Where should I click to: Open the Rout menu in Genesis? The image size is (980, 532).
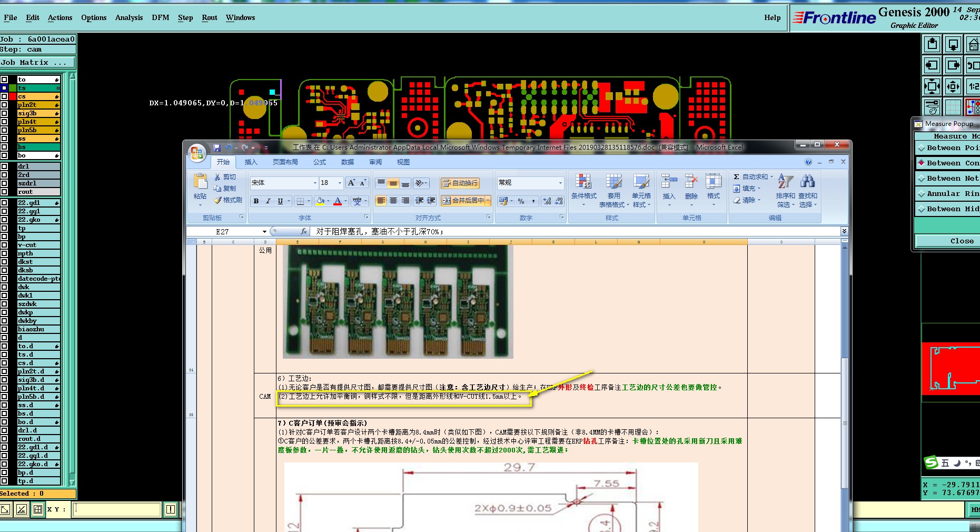point(210,17)
